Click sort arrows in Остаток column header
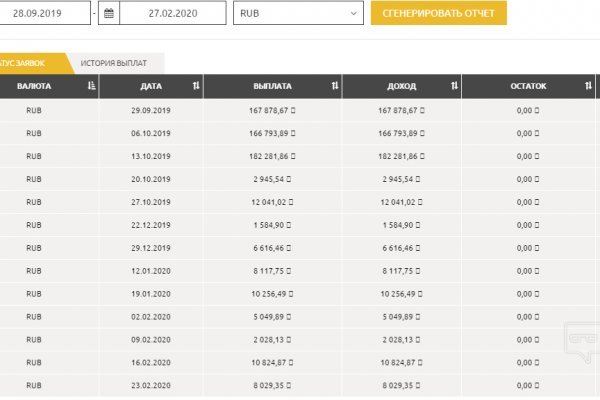 [x=589, y=86]
